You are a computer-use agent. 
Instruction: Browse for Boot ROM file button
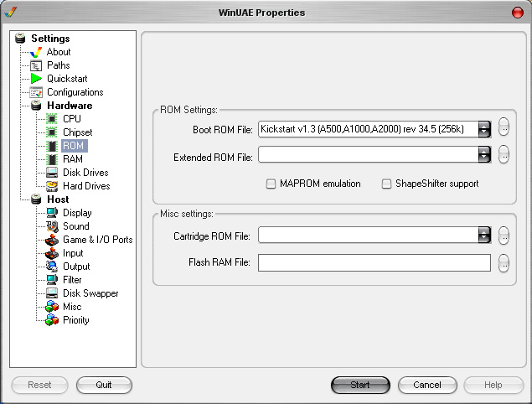pos(504,127)
